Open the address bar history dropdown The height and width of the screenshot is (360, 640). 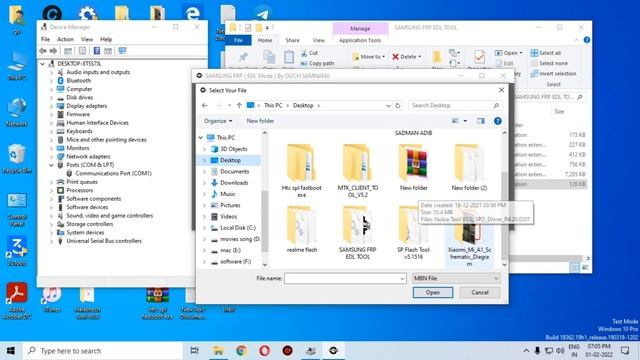coord(388,105)
